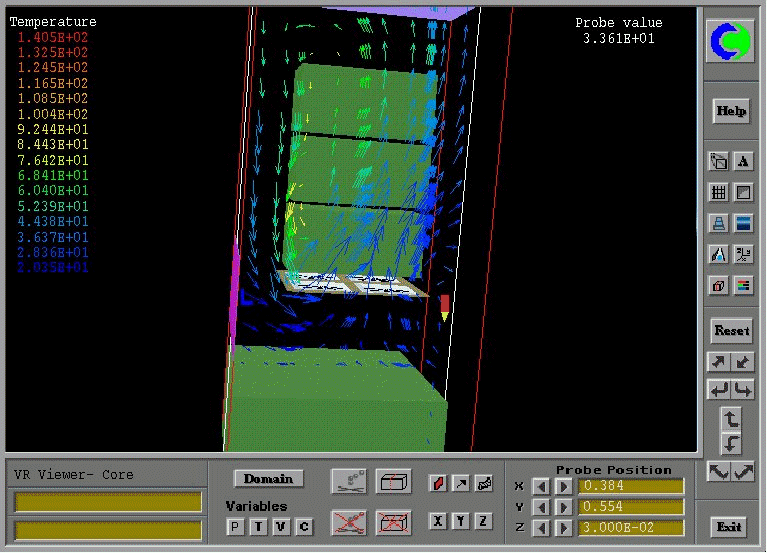Click the colour legend palette icon

tap(743, 286)
